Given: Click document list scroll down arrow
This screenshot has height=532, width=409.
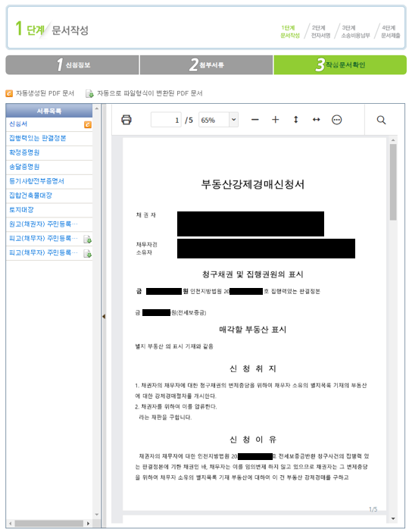Looking at the screenshot, I should tap(97, 515).
